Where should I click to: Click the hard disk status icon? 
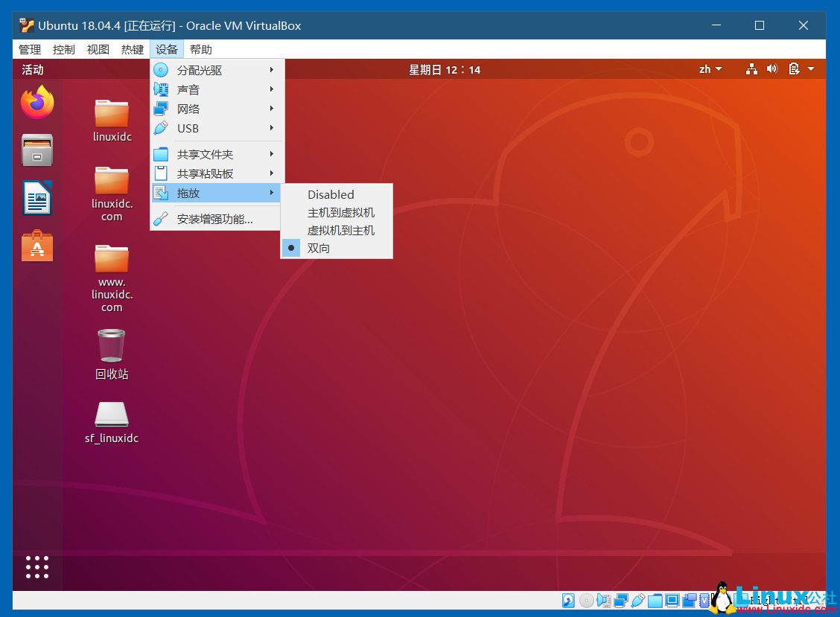tap(567, 600)
